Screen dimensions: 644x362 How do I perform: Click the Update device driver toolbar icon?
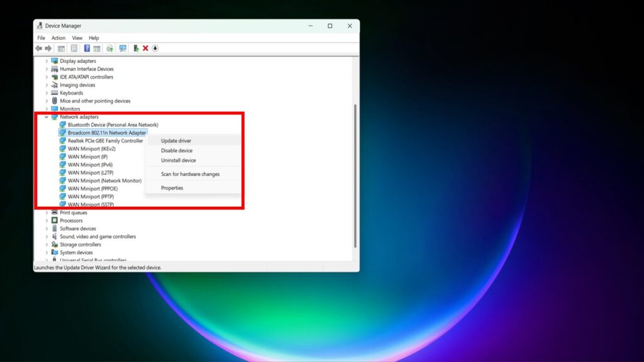point(135,48)
